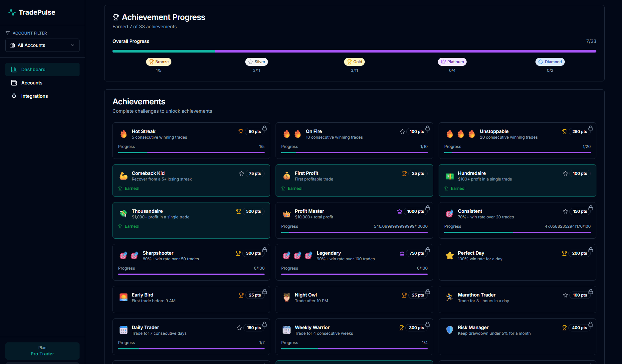Click the chevron in account filter
Screen dimensions: 622x364
73,45
